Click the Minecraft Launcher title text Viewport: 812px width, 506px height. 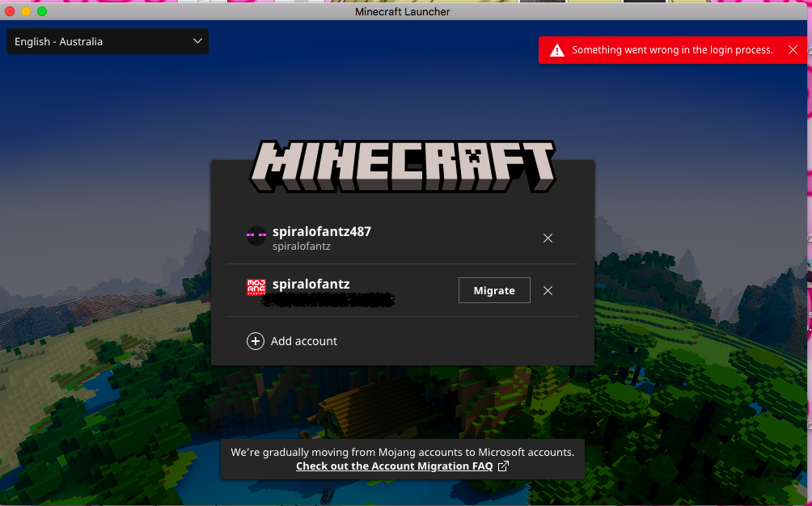(403, 11)
